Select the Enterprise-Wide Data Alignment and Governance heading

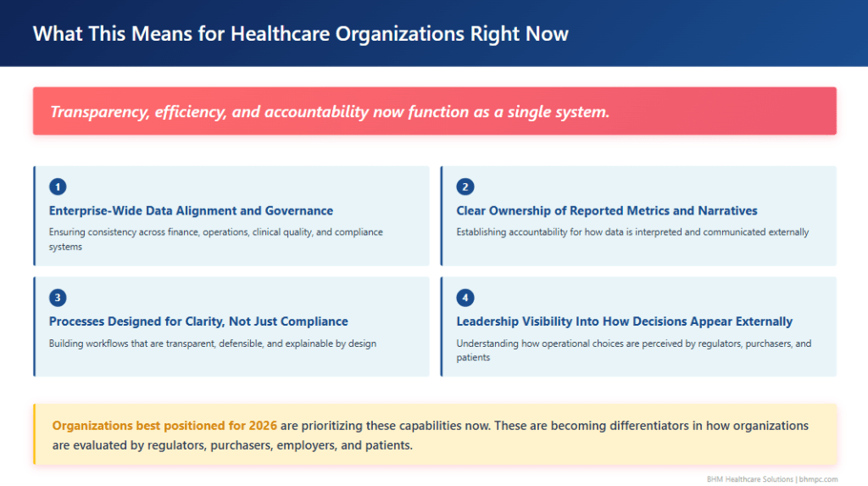click(191, 210)
